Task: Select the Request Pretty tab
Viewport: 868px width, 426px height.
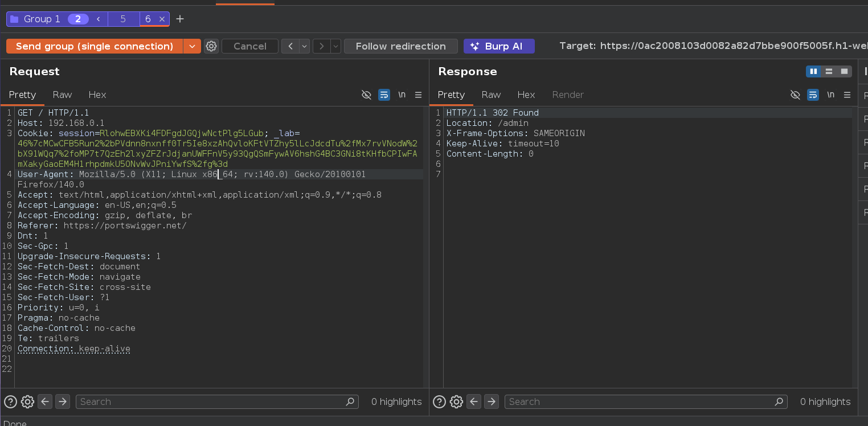Action: point(22,95)
